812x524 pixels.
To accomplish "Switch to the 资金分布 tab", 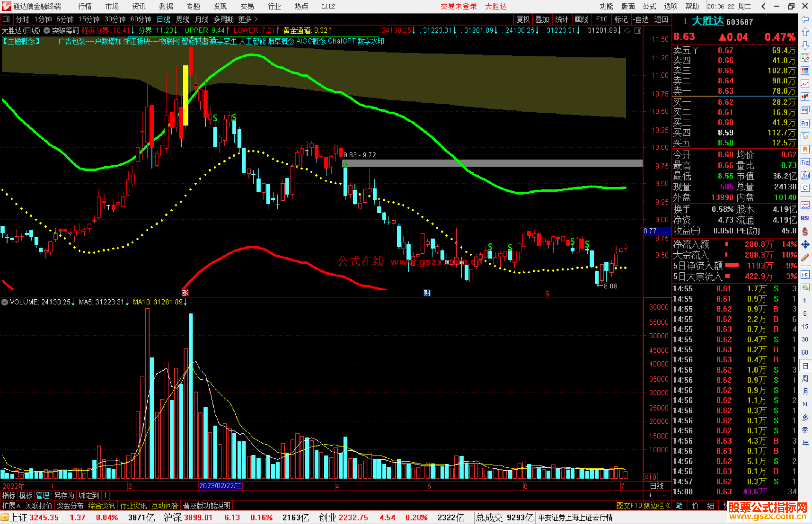I will 70,506.
